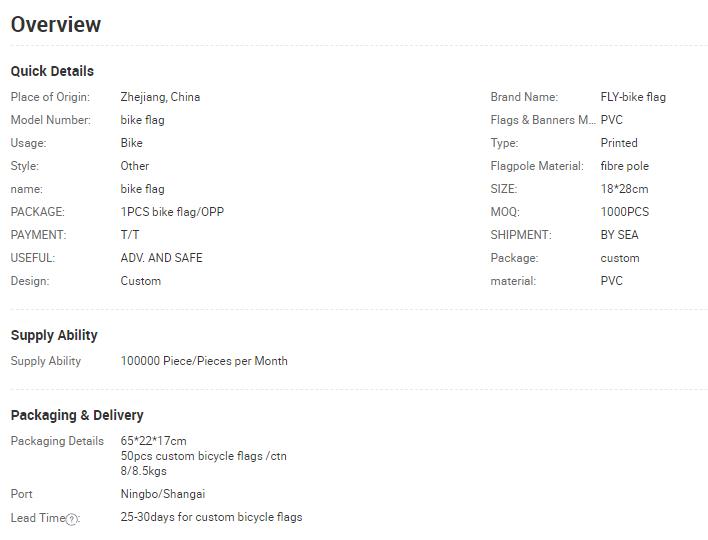
Task: Click the Supply Ability section heading
Action: tap(54, 335)
